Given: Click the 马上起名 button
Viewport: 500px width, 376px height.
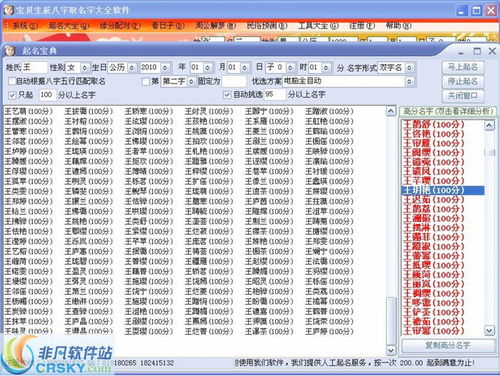Looking at the screenshot, I should pos(463,67).
